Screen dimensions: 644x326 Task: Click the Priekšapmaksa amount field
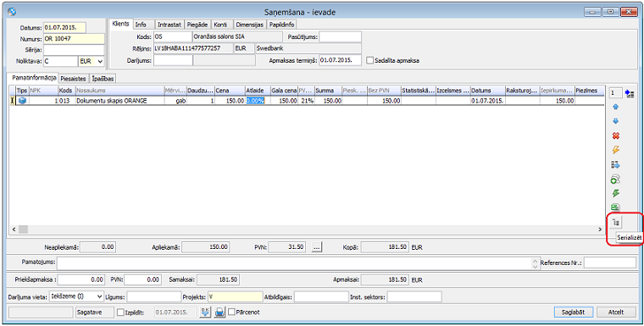point(81,279)
